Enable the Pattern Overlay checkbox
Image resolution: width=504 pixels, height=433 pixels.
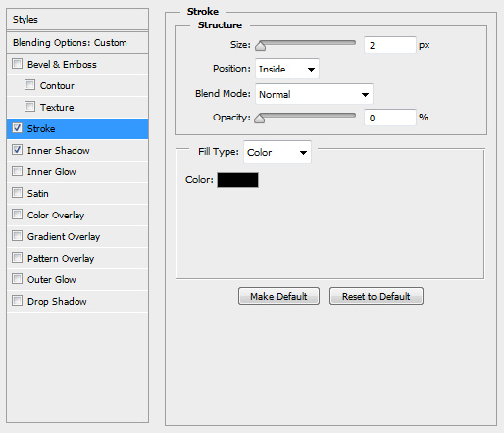17,258
